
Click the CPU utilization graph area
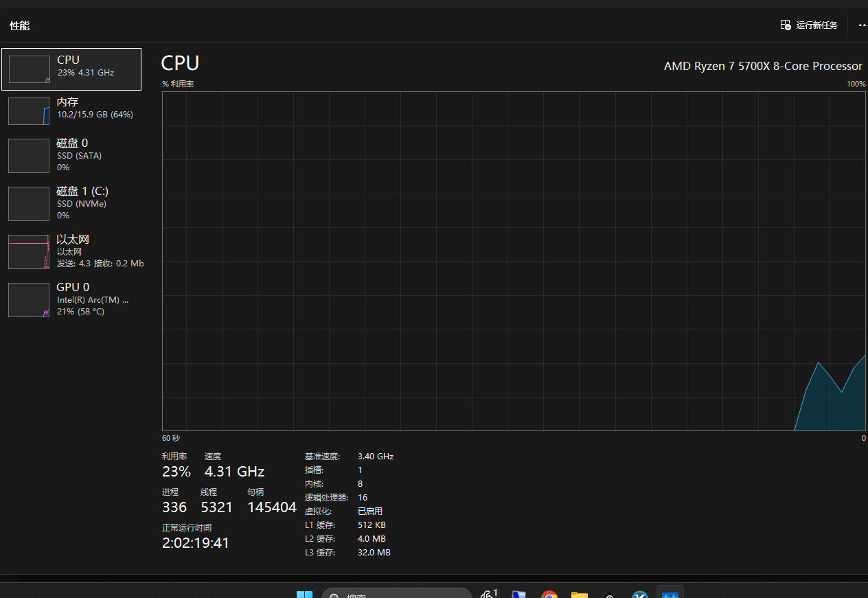514,262
